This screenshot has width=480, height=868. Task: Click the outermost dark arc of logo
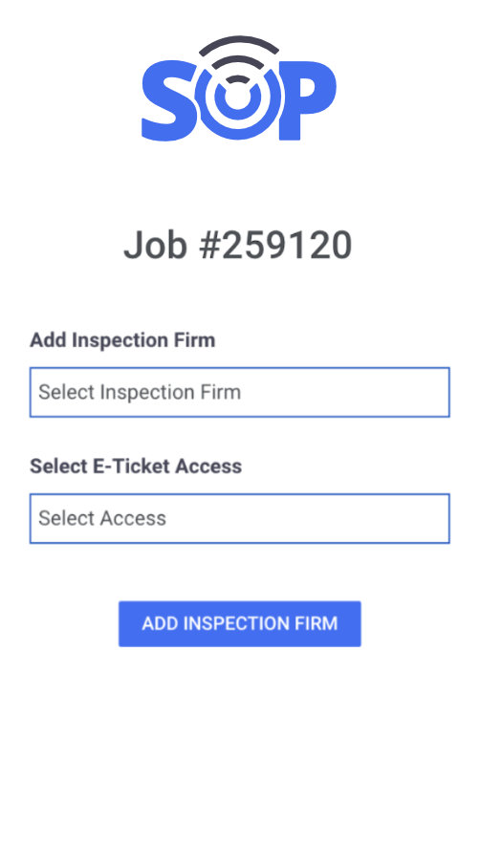[239, 46]
